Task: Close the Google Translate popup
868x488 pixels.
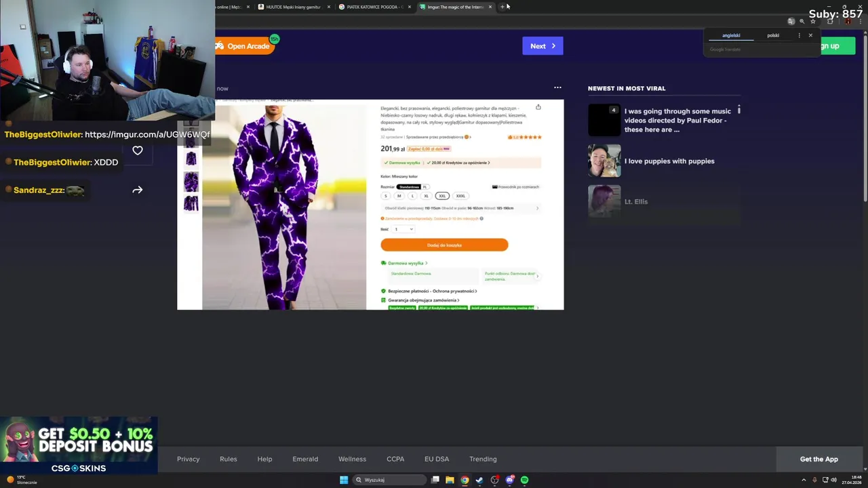Action: click(x=810, y=35)
